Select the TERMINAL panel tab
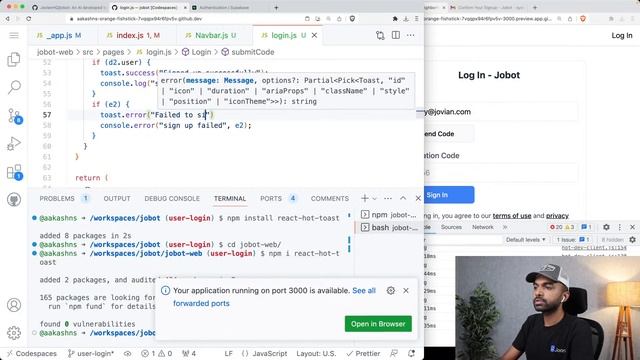 tap(230, 198)
